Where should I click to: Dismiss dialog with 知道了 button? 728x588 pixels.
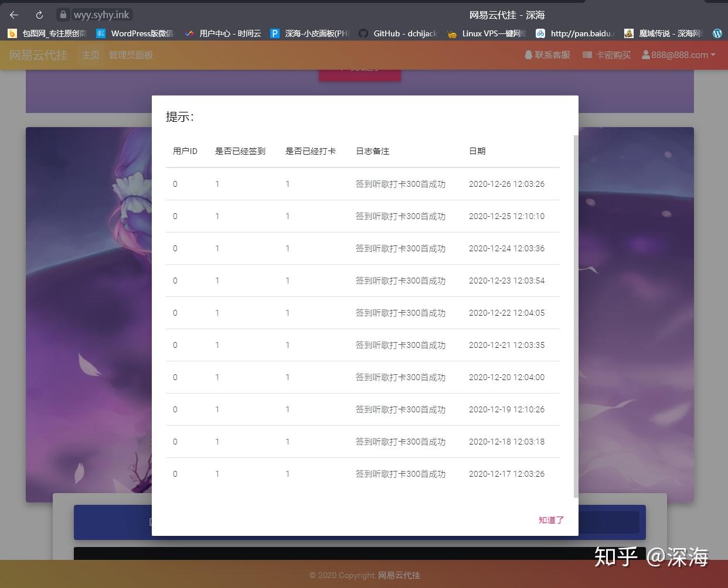click(551, 520)
